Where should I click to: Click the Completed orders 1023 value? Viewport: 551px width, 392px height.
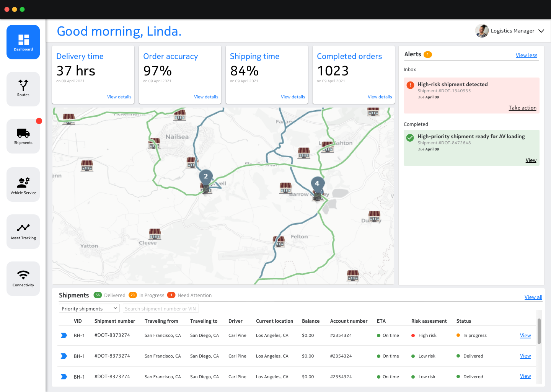point(333,71)
